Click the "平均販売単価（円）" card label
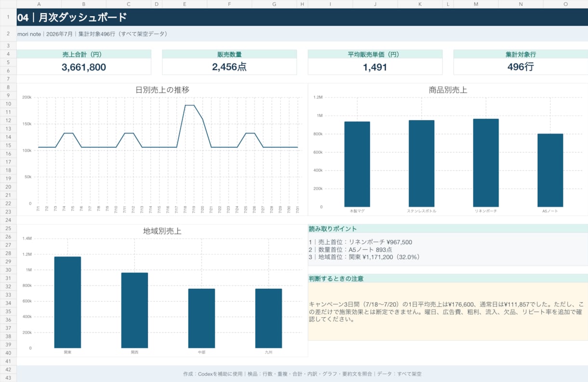 (375, 55)
